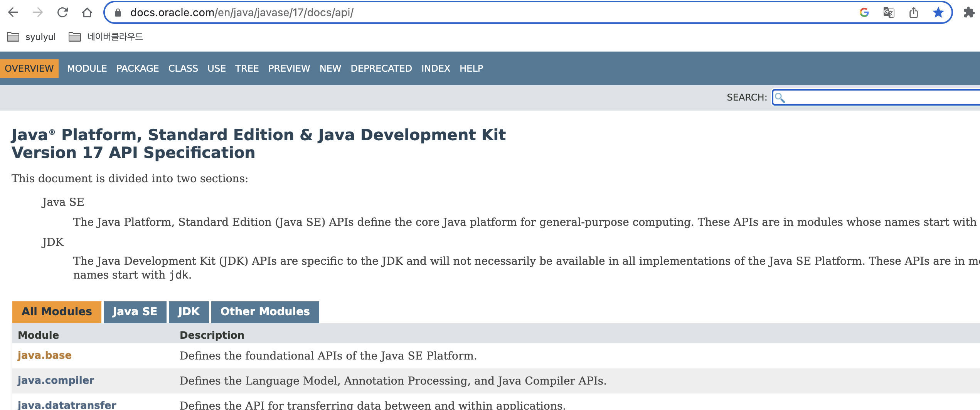The height and width of the screenshot is (410, 980).
Task: Click the SEARCH: label
Action: [x=747, y=97]
